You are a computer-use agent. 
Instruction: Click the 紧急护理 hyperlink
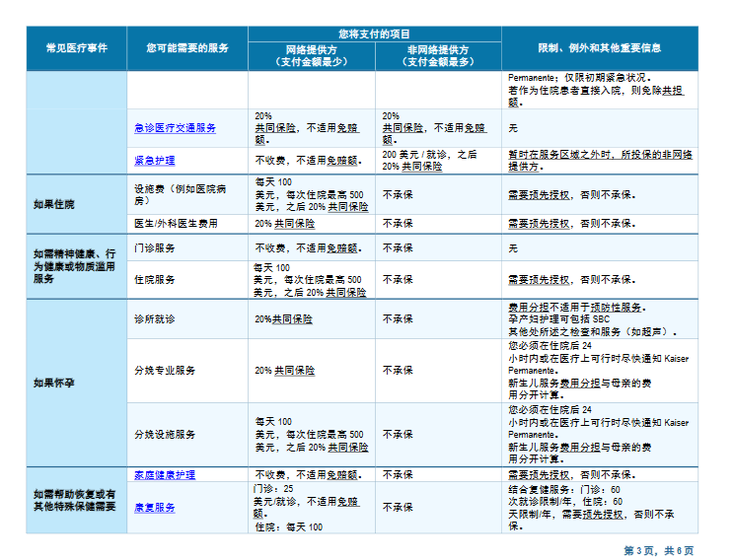click(x=155, y=160)
